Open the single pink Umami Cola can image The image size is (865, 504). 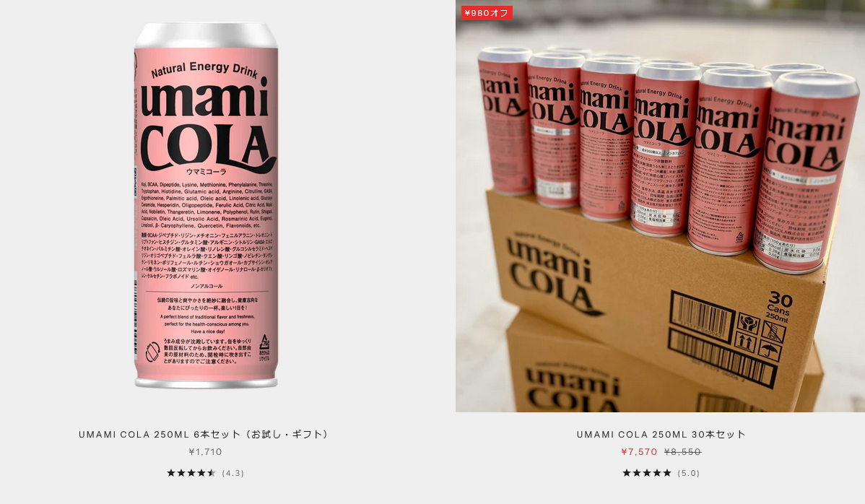pos(206,205)
